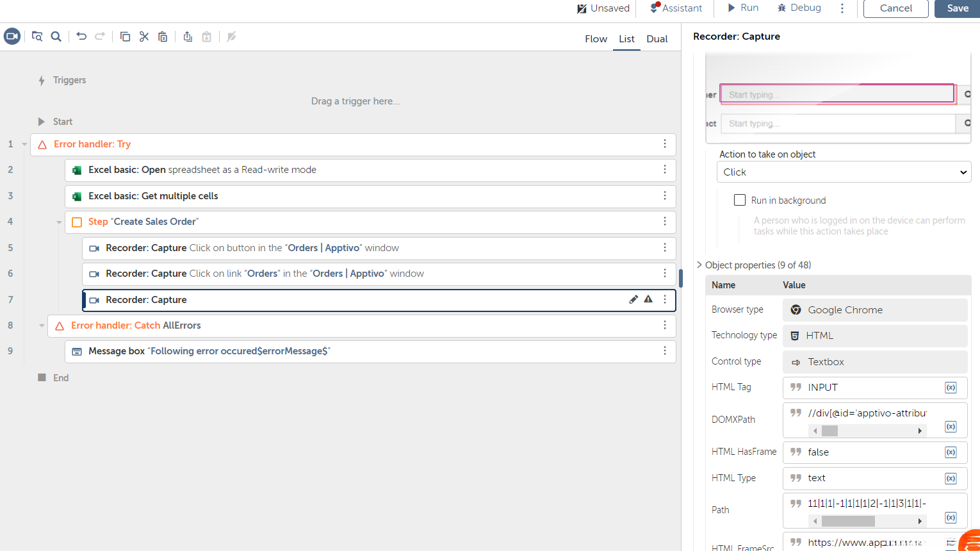
Task: Click the pencil edit icon on line 7
Action: 633,299
